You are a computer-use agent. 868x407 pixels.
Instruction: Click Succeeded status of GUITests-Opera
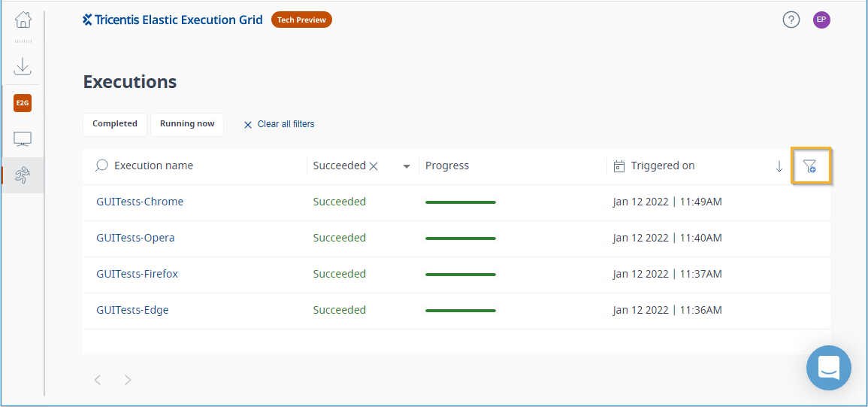pyautogui.click(x=340, y=238)
